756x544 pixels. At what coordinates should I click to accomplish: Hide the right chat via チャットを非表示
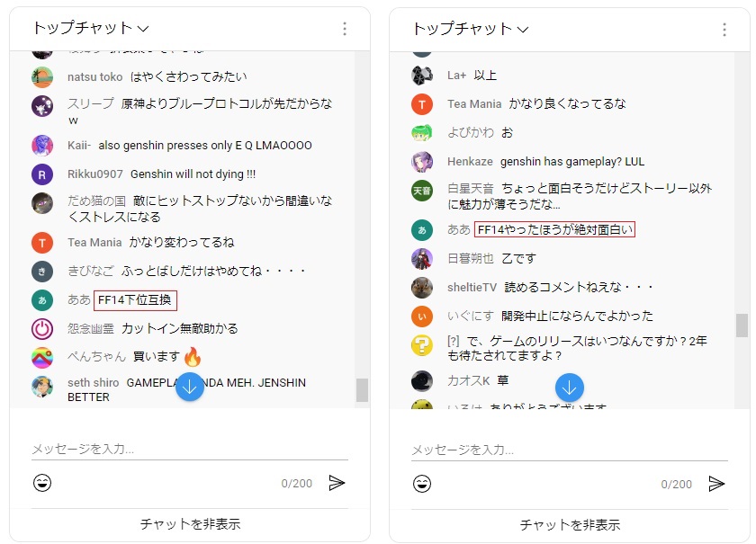tap(570, 524)
